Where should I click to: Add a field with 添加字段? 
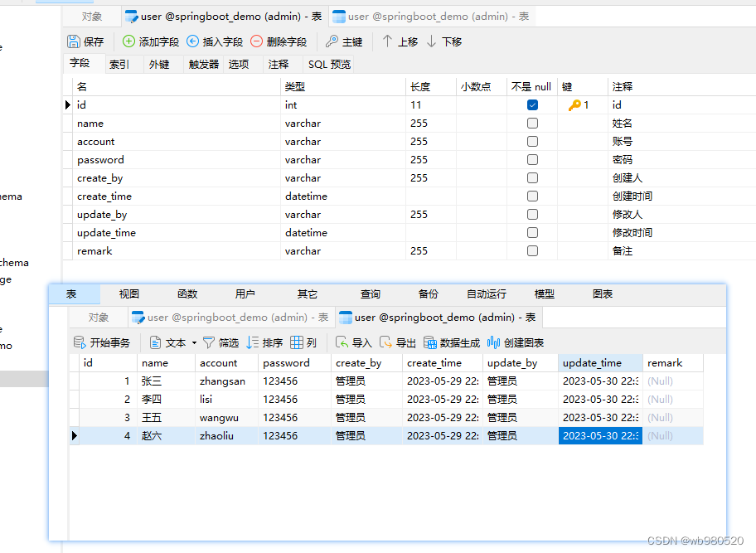[150, 42]
